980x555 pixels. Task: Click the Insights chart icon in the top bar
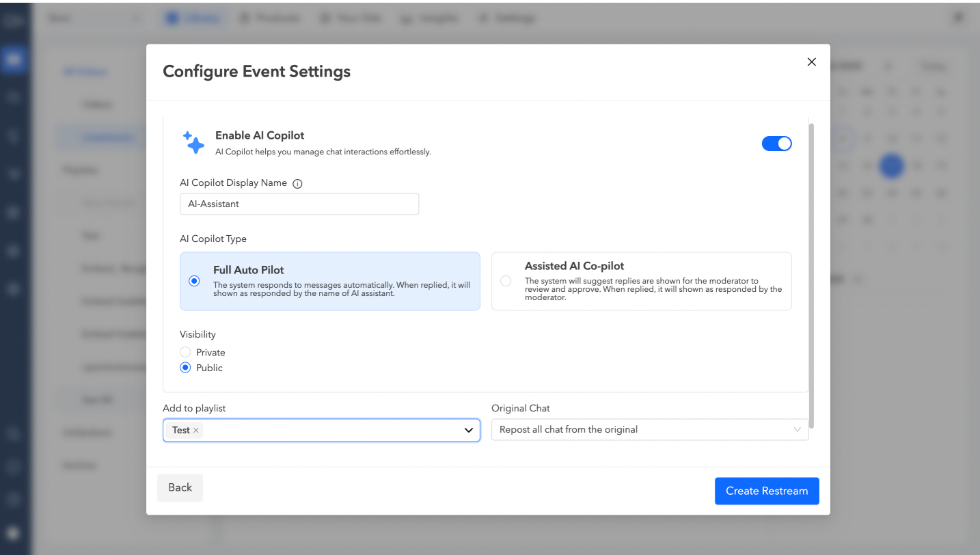(x=406, y=18)
